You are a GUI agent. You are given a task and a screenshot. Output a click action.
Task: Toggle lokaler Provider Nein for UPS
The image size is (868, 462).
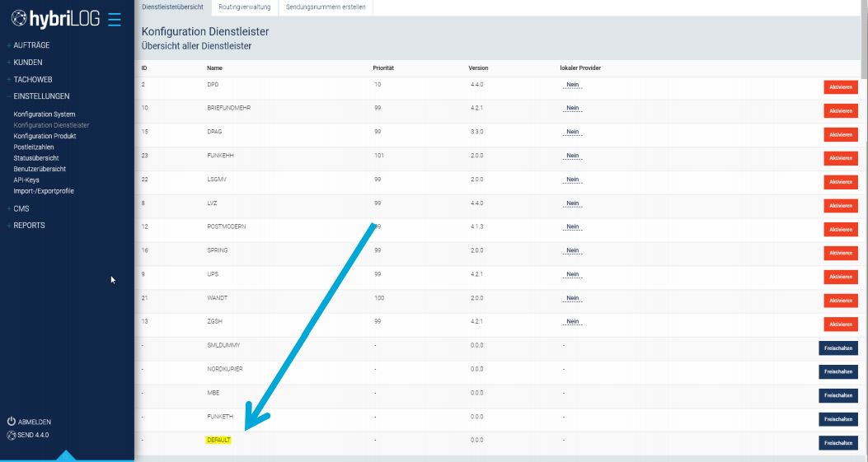(572, 274)
